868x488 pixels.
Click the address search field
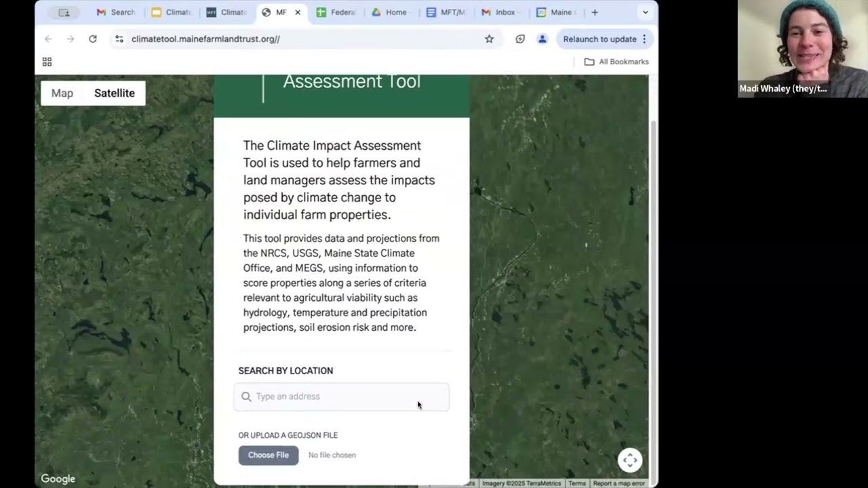[341, 396]
